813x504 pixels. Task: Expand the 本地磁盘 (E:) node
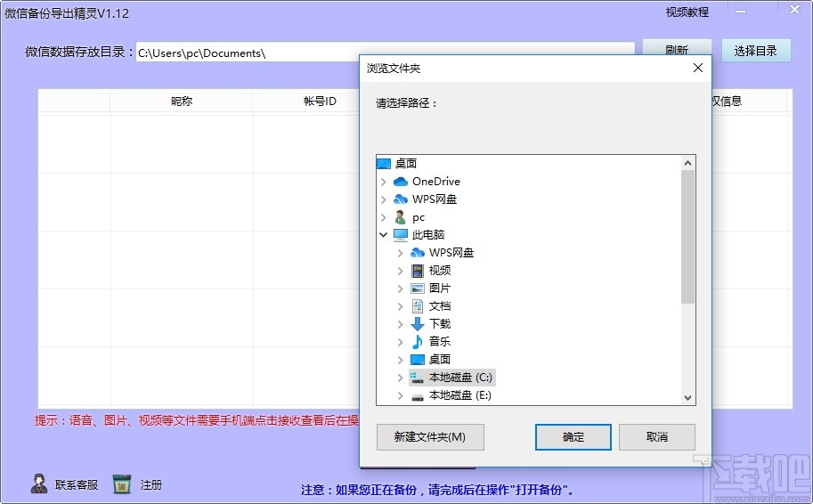coord(400,395)
